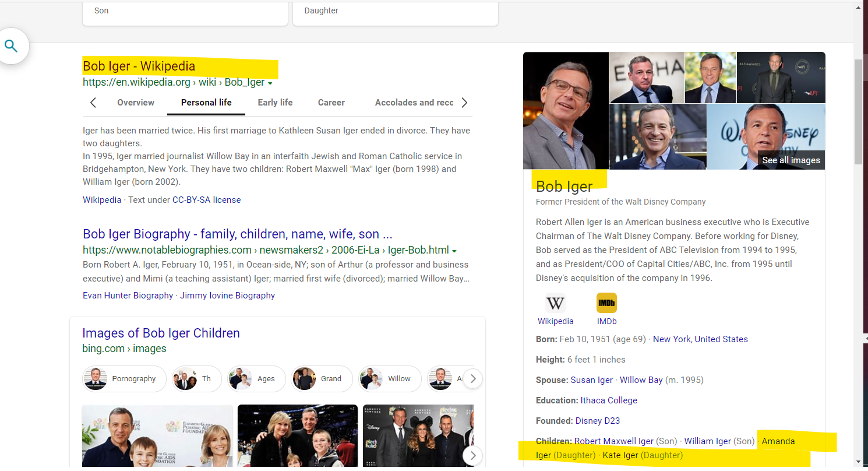The height and width of the screenshot is (471, 868).
Task: Select the Ages image filter chip
Action: 256,379
